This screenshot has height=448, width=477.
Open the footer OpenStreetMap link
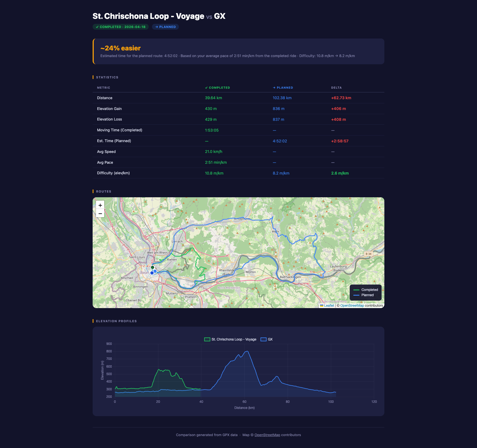pos(267,435)
